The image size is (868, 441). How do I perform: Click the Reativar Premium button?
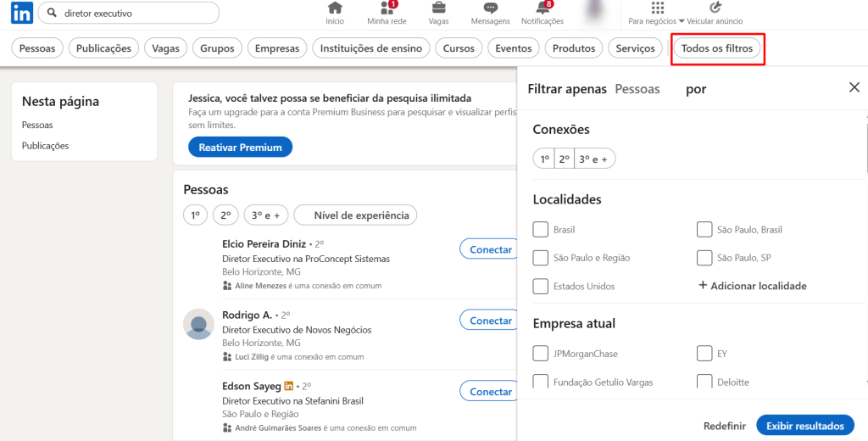point(240,148)
